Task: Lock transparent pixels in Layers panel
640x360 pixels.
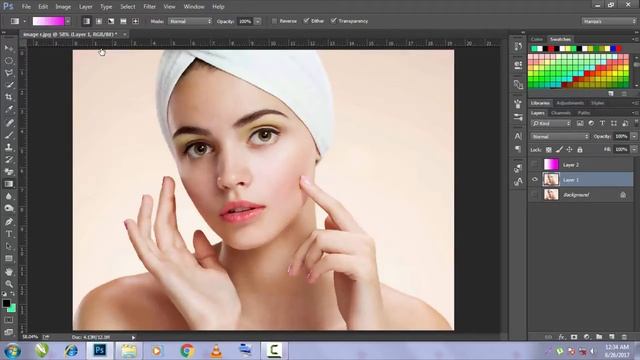Action: 549,150
